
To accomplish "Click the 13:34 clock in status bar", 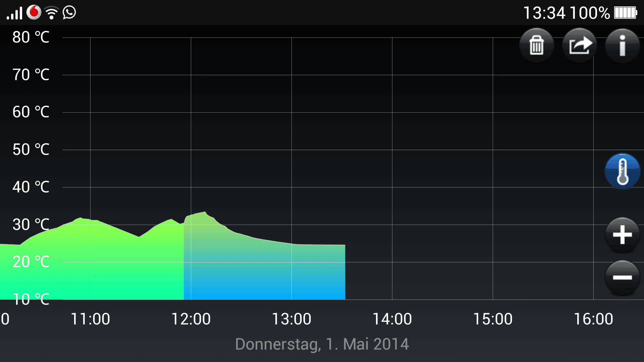I will click(x=544, y=13).
